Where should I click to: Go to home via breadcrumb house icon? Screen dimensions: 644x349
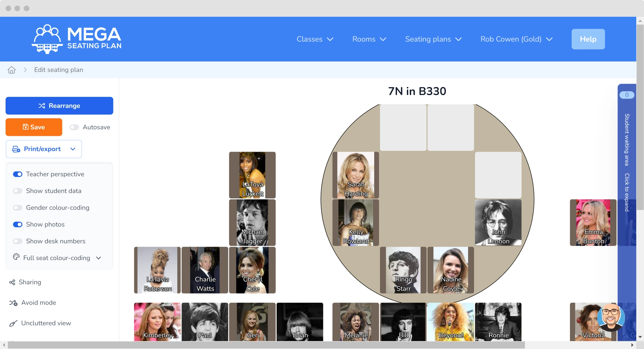[12, 70]
